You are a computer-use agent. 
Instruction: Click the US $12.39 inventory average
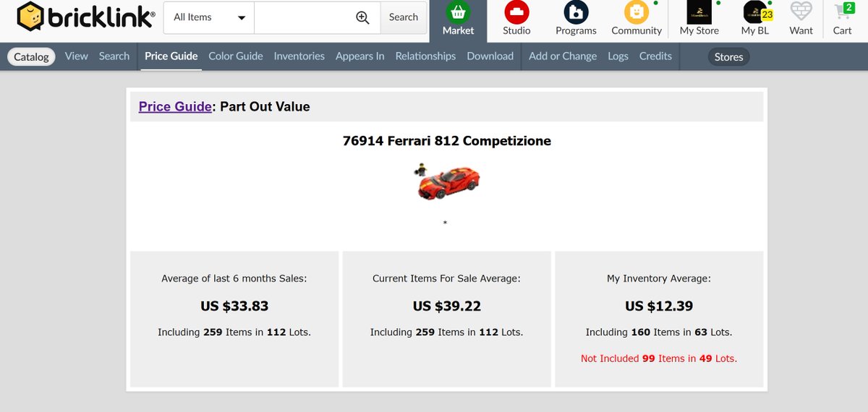click(x=659, y=306)
